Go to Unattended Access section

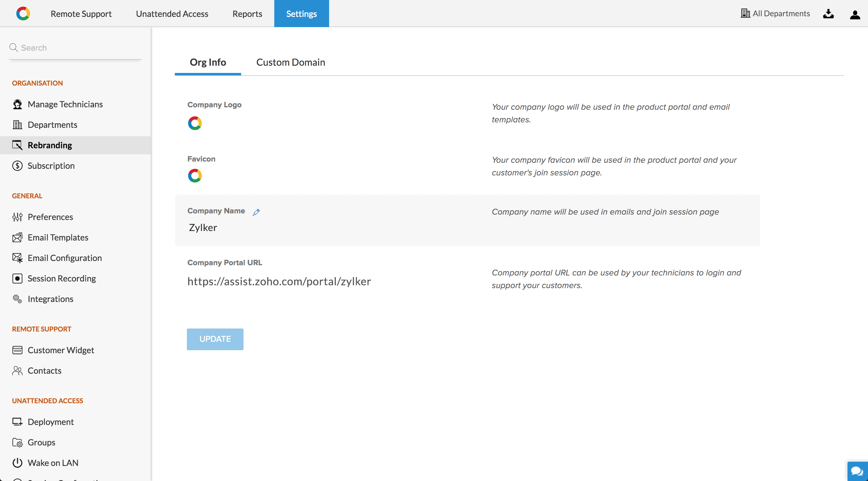click(x=172, y=14)
